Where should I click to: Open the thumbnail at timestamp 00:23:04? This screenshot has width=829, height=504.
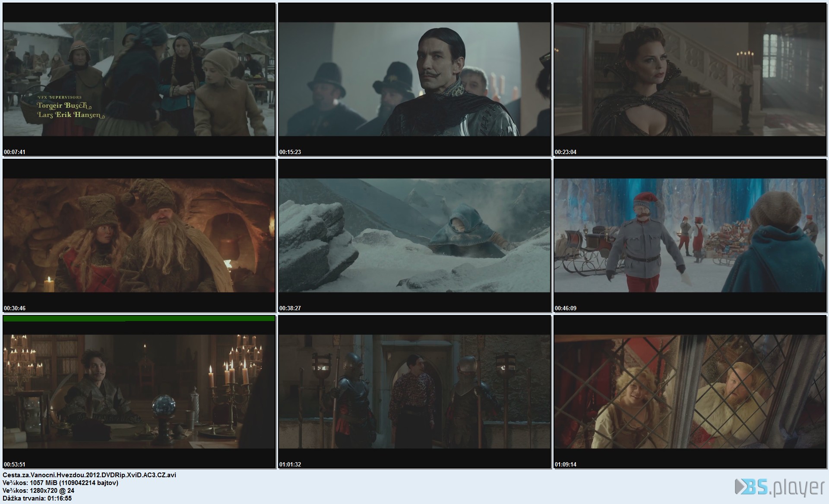click(x=690, y=79)
